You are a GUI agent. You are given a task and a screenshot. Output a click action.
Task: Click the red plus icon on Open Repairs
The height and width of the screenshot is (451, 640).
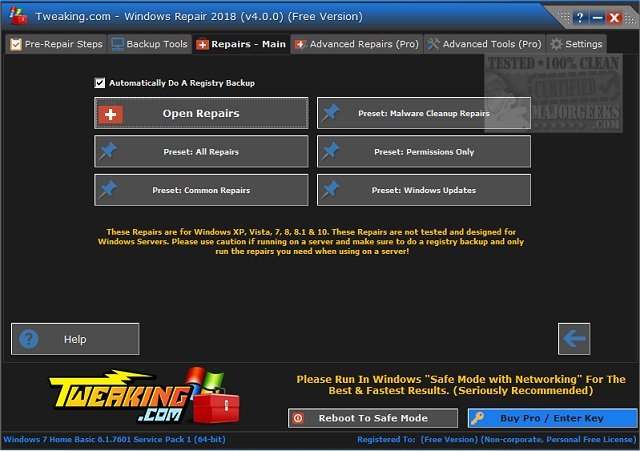coord(110,114)
